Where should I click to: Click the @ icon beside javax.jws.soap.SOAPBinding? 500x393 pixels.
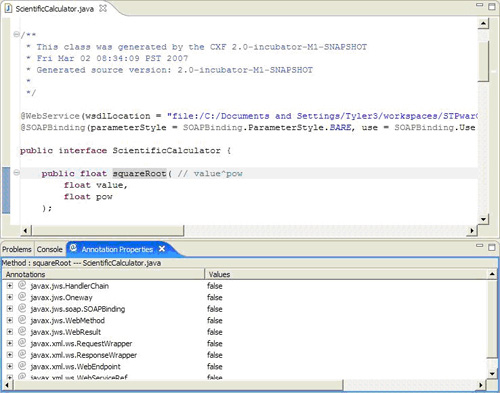(x=22, y=308)
